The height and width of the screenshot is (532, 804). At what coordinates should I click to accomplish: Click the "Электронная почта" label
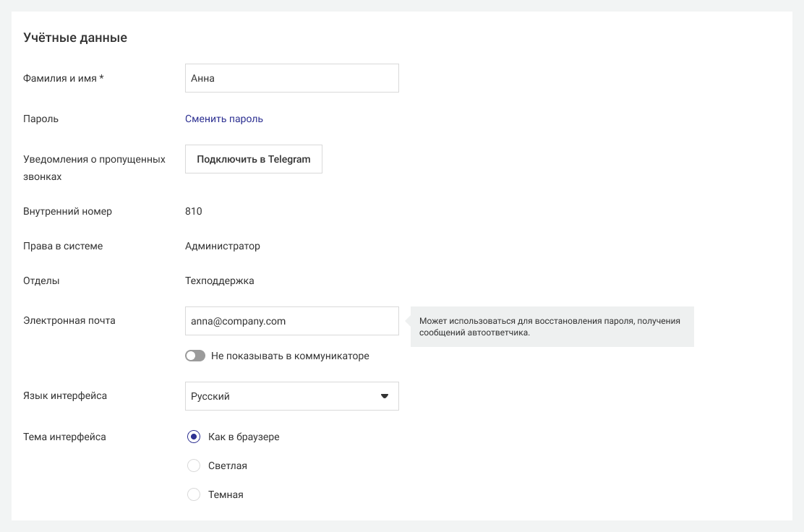69,320
